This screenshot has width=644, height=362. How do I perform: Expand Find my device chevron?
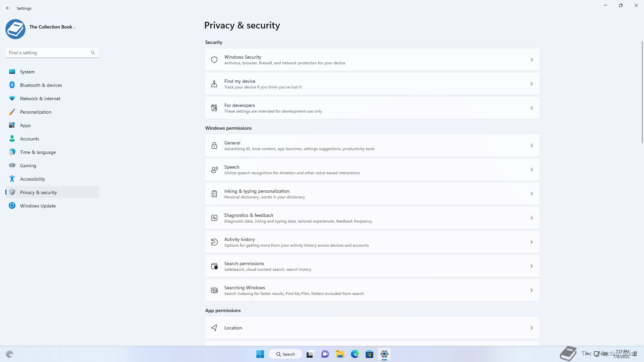point(532,84)
